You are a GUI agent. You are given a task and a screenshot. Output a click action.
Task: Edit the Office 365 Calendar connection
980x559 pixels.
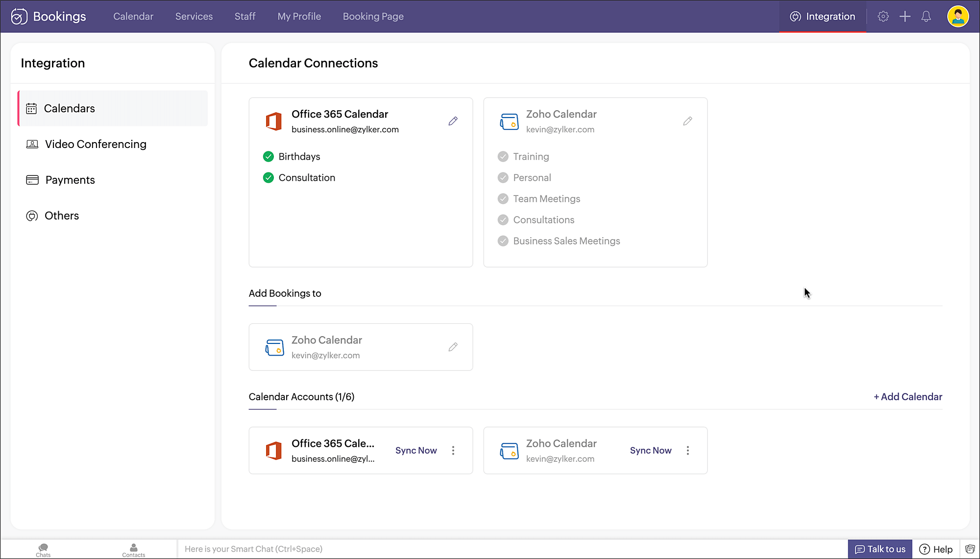453,121
